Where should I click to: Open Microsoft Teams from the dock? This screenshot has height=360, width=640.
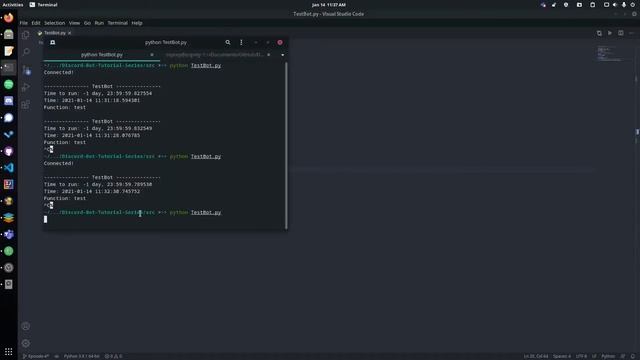click(x=9, y=234)
